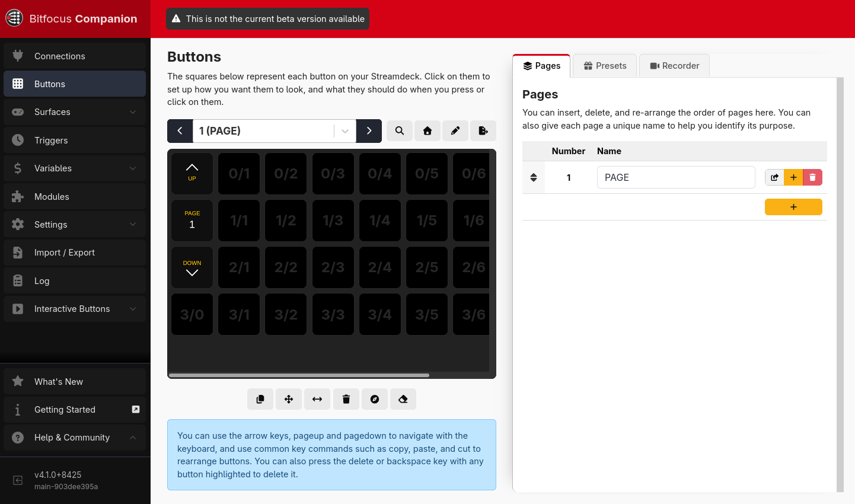The width and height of the screenshot is (855, 504).
Task: Click the collapse sidebar icon near version
Action: (18, 480)
